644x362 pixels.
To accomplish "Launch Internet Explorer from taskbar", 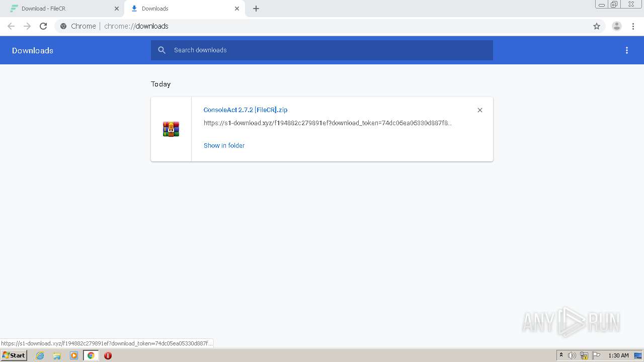I will tap(40, 355).
